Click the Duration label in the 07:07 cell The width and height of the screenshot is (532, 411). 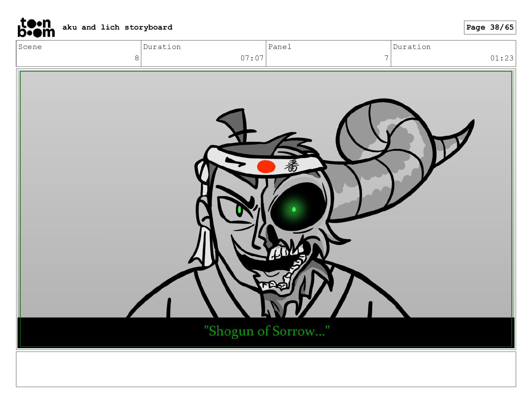(x=162, y=47)
